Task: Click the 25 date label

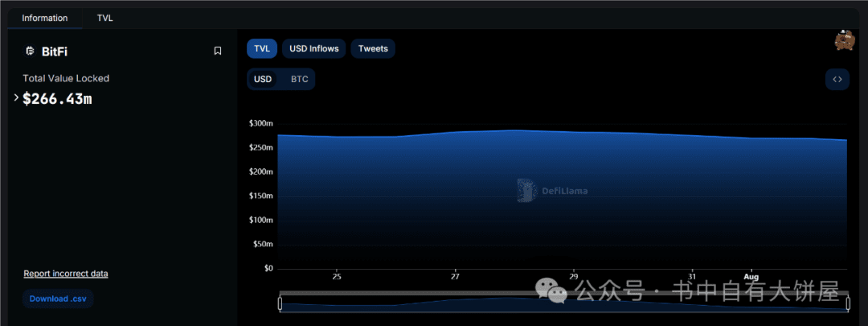Action: [336, 276]
